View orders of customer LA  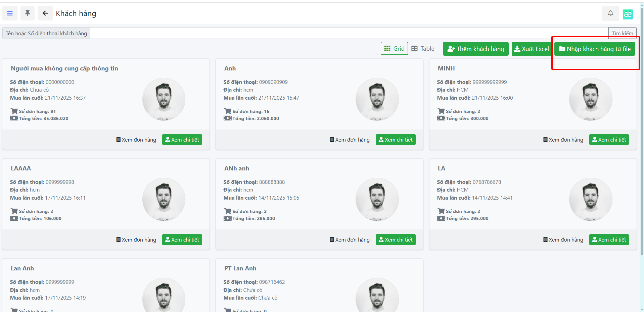(563, 240)
